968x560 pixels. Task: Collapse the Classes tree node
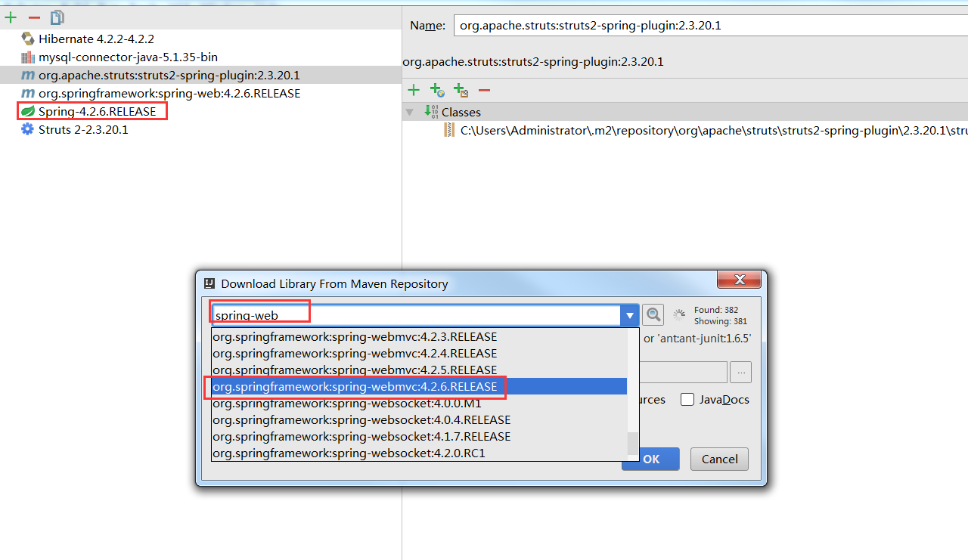(x=410, y=112)
